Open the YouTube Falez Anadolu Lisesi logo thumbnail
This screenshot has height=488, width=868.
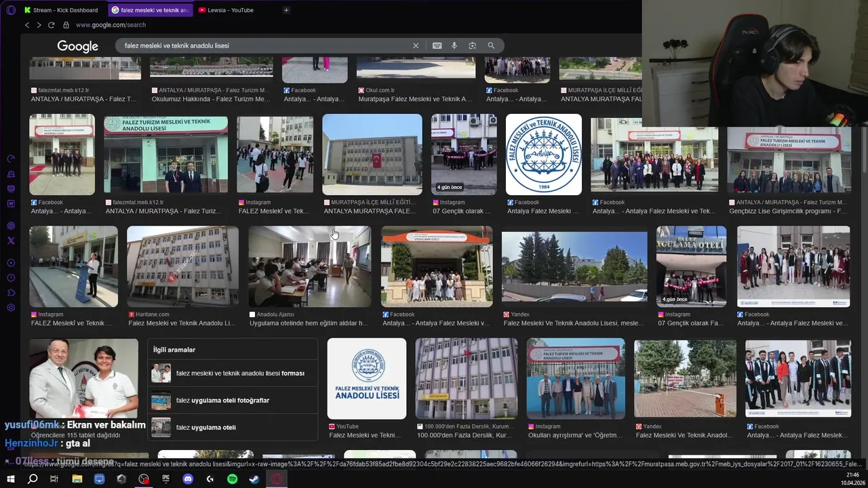(x=367, y=379)
